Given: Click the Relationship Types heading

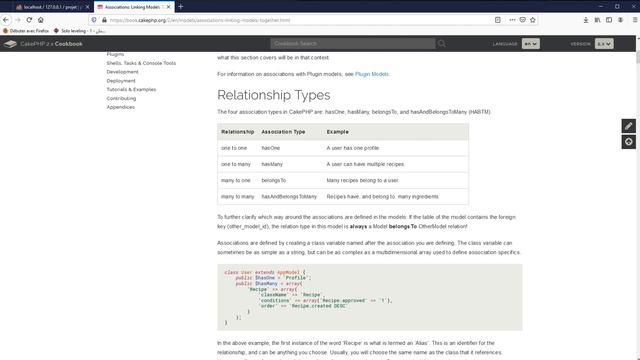Looking at the screenshot, I should coord(273,95).
